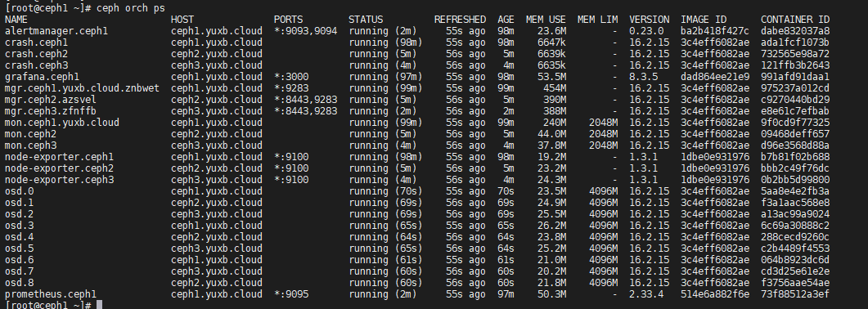The image size is (868, 309).
Task: Select the STATUS column header
Action: 366,20
